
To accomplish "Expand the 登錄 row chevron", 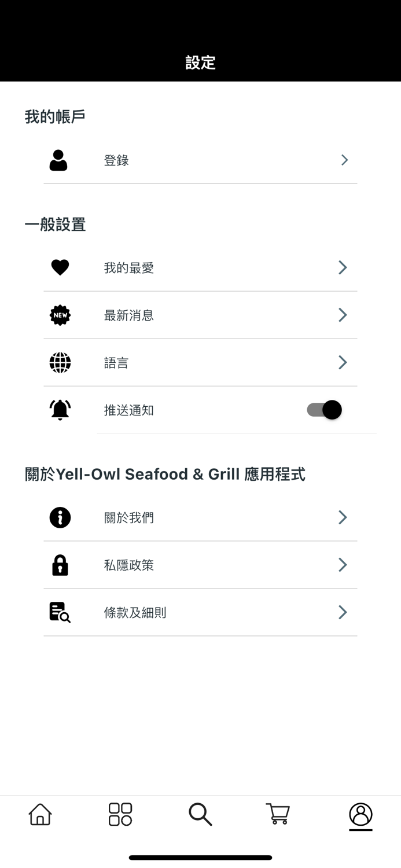I will click(x=344, y=160).
